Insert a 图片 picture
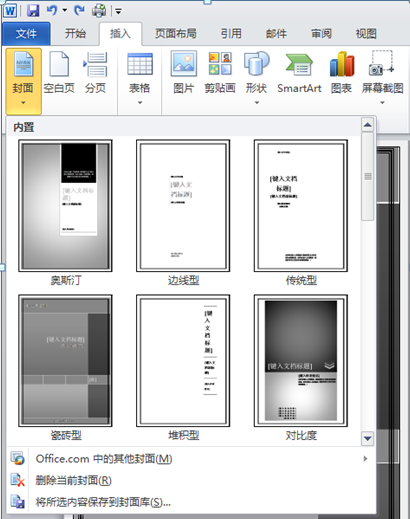Image resolution: width=410 pixels, height=519 pixels. tap(184, 72)
